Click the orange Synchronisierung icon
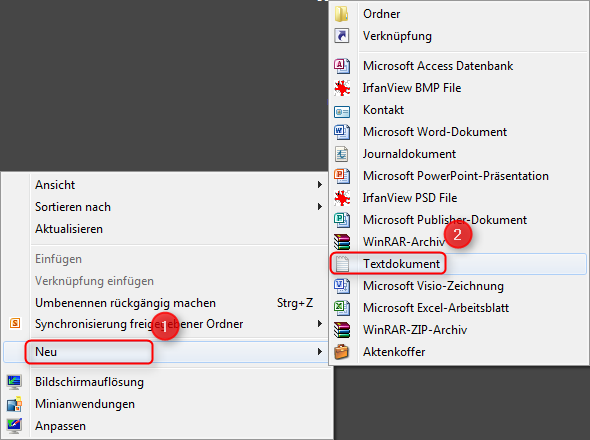Screen dimensions: 590x440 click(15, 323)
